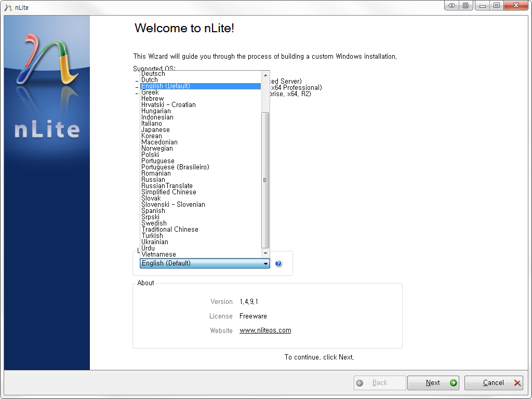Click the title bar side-arrows icon button
Viewport: 532px width, 399px height.
(x=451, y=5)
